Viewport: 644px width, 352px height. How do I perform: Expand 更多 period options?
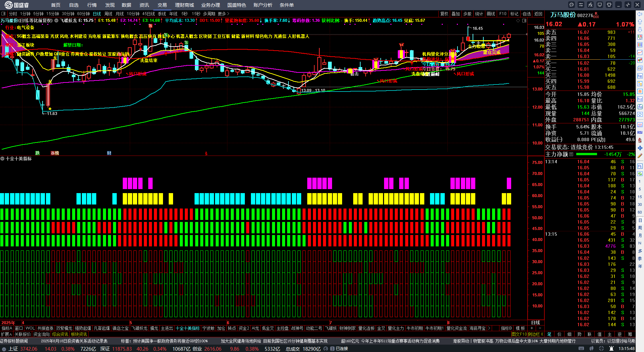224,14
